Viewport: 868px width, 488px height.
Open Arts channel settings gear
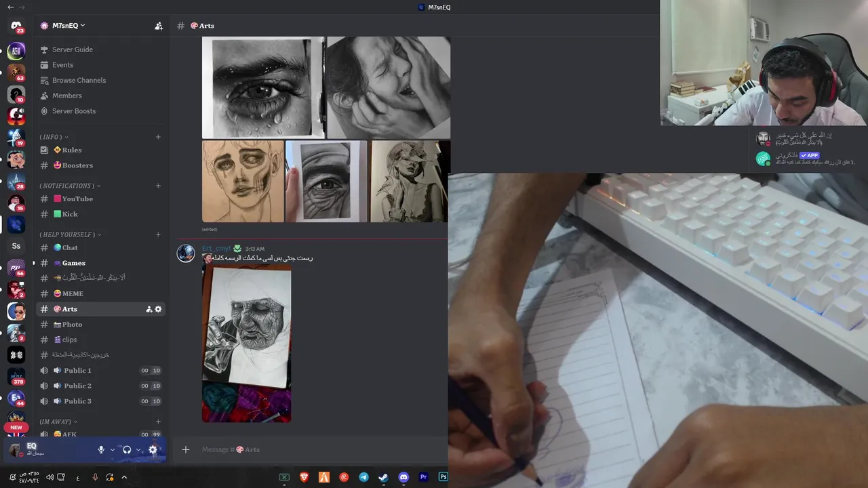[158, 309]
